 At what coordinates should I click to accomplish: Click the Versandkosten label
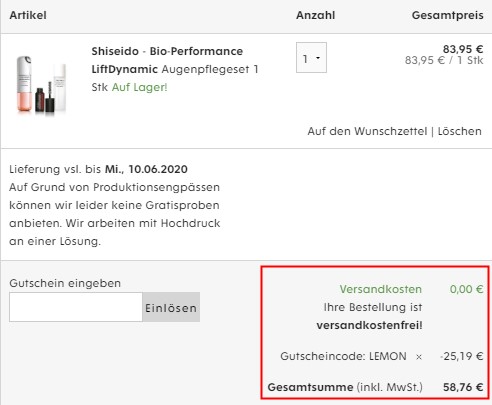click(381, 289)
